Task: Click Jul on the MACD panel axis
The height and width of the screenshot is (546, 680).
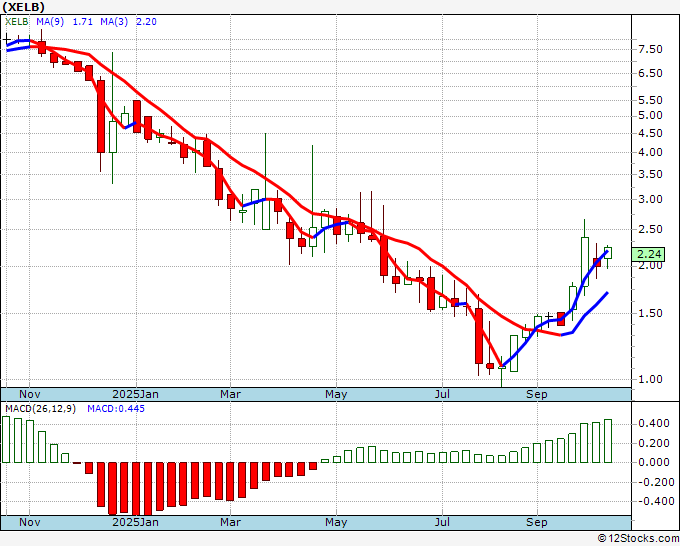Action: 442,522
